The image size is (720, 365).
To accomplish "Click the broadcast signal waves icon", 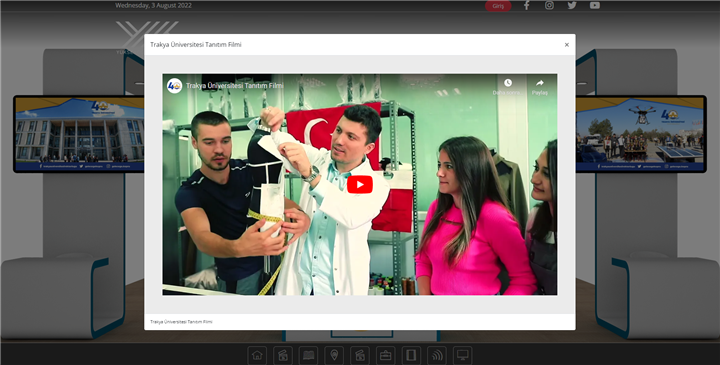I will tap(437, 355).
